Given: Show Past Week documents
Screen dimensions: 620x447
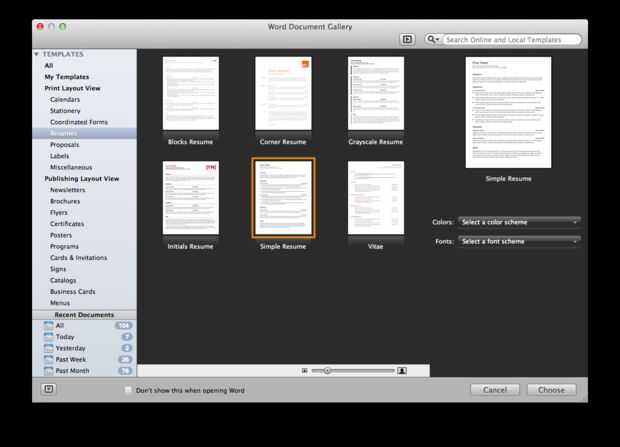Looking at the screenshot, I should [x=71, y=360].
